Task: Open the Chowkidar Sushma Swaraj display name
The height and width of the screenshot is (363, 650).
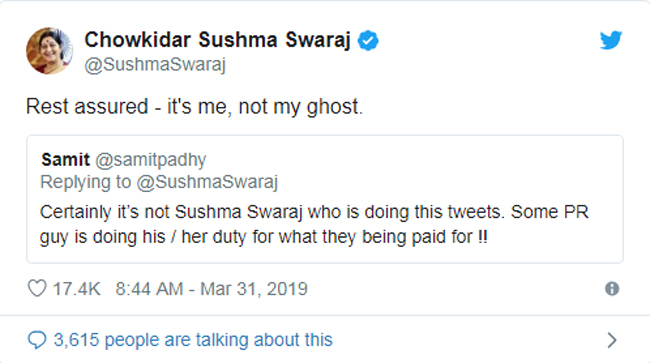Action: (218, 40)
